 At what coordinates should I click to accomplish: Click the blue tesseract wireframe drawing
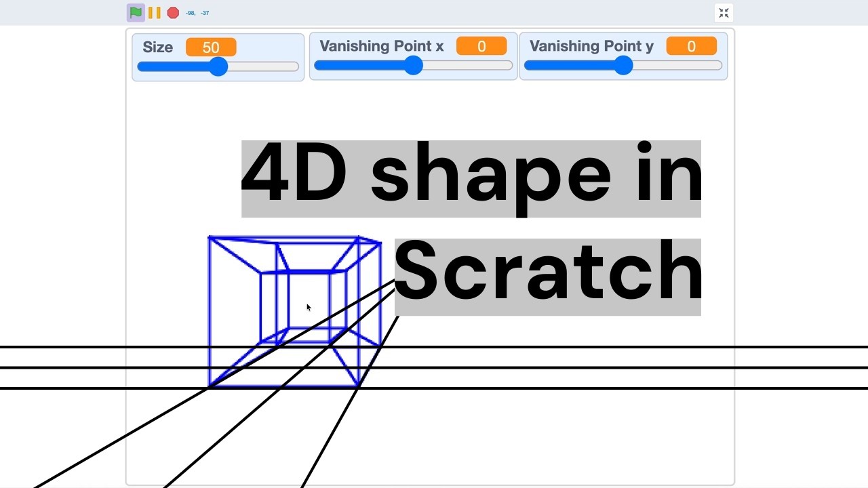click(294, 312)
